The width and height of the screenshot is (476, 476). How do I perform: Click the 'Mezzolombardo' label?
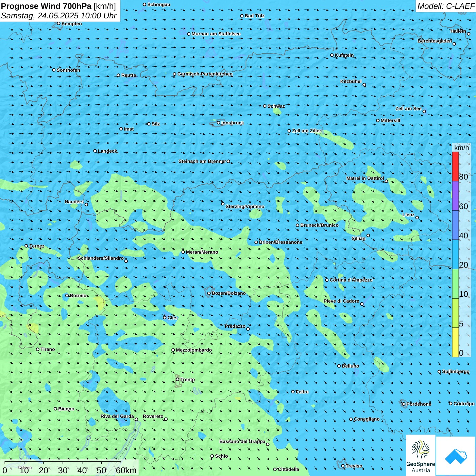[194, 350]
